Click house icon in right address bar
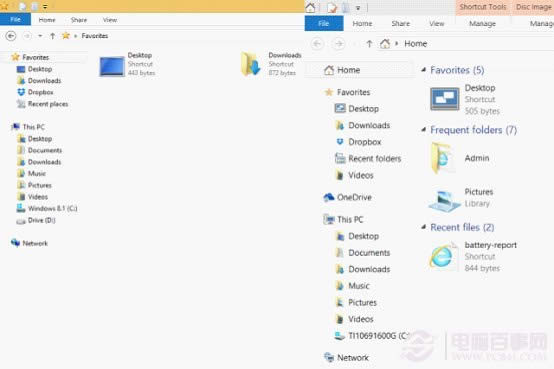 point(385,44)
